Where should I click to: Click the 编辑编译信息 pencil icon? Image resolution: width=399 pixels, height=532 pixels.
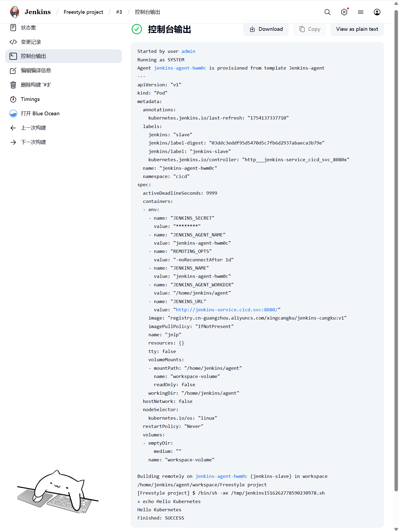coord(13,70)
